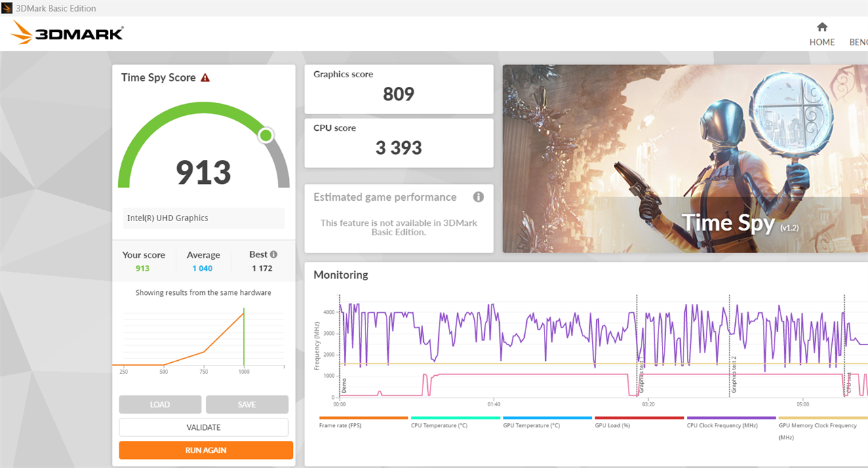Click the Time Spy score warning icon
Screen dimensions: 868x468
click(205, 78)
